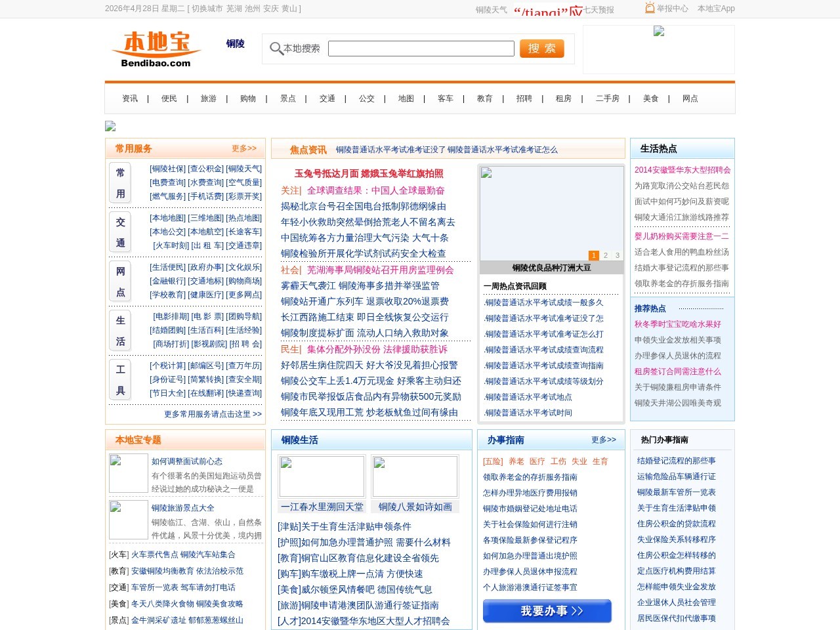Image resolution: width=840 pixels, height=630 pixels.
Task: Expand 更多>> in 办事指南 panel
Action: [x=604, y=440]
